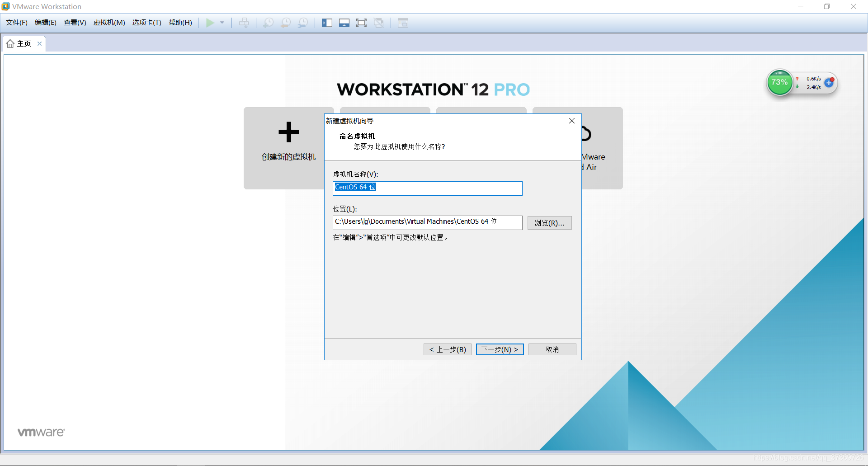
Task: Click the green power on play icon
Action: (210, 23)
